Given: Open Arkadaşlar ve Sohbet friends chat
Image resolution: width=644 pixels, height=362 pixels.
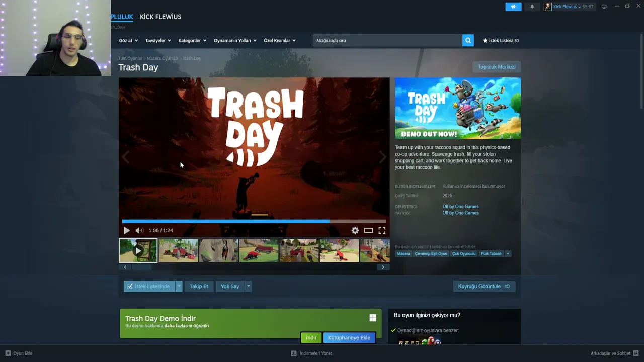Looking at the screenshot, I should (x=614, y=353).
